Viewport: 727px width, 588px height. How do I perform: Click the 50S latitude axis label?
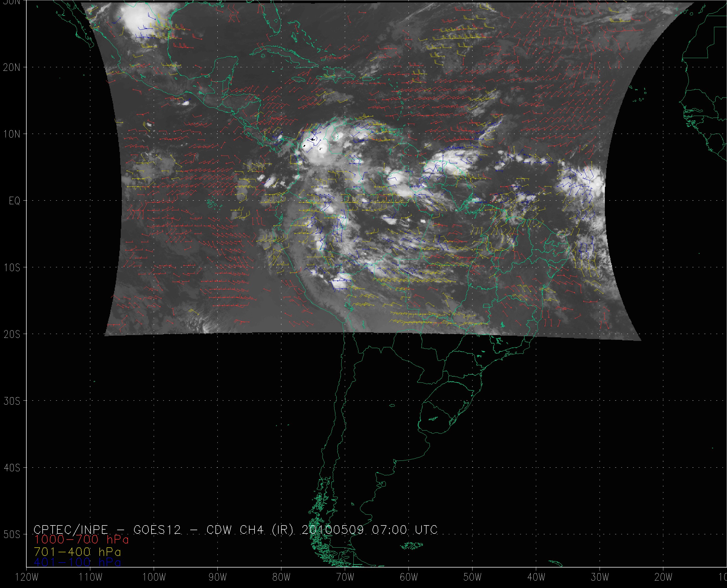(x=12, y=535)
